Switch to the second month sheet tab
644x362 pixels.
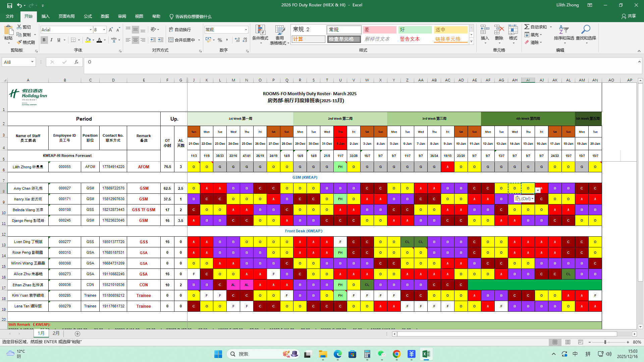tap(56, 333)
